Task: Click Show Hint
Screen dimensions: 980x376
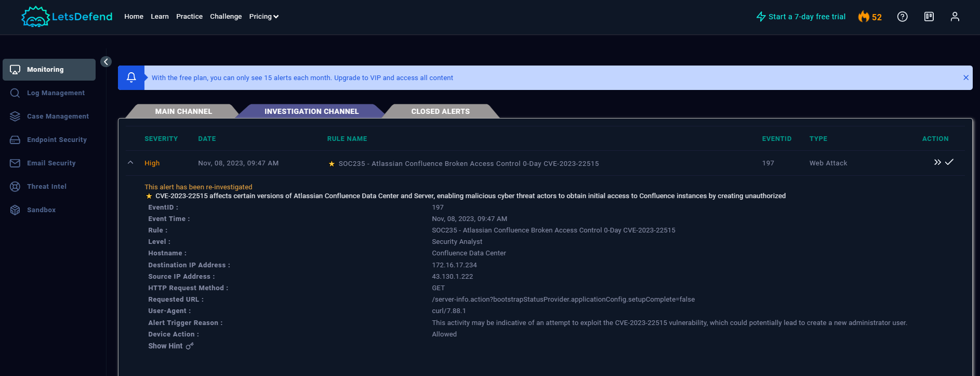Action: tap(165, 346)
